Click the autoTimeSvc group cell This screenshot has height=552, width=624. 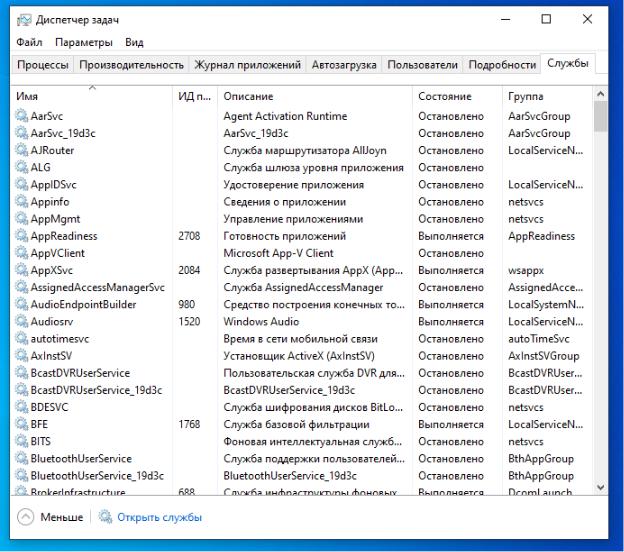point(538,338)
